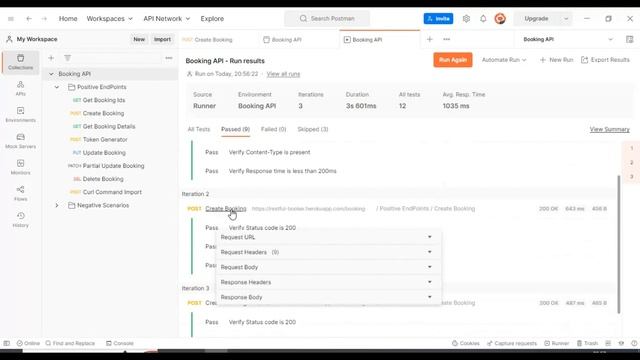This screenshot has width=640, height=360.
Task: Click the help icon in status bar
Action: click(x=634, y=343)
